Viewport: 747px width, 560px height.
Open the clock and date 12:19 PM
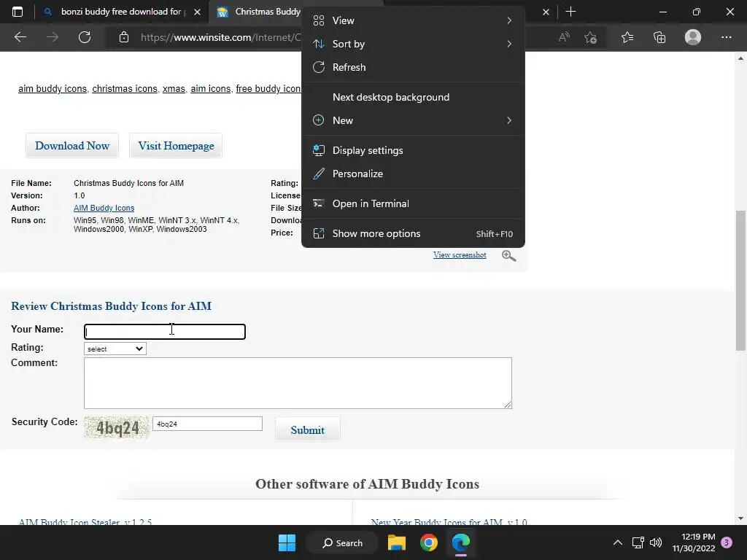[x=694, y=542]
